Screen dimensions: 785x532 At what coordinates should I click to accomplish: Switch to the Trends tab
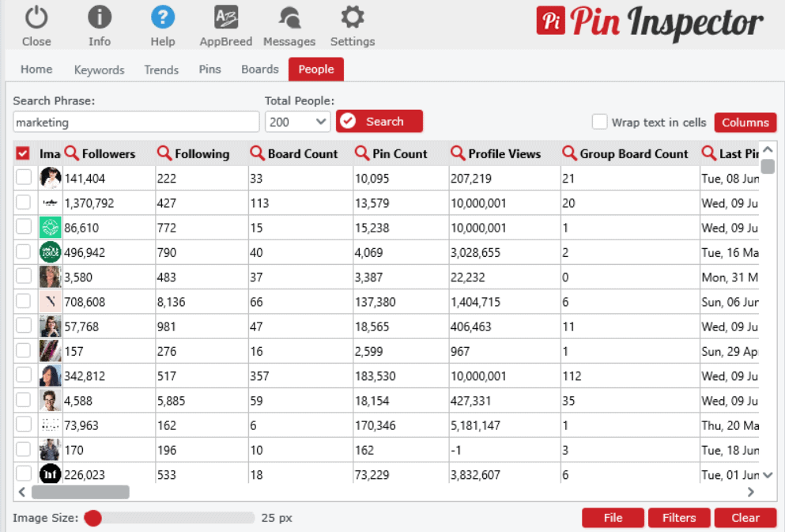tap(161, 70)
